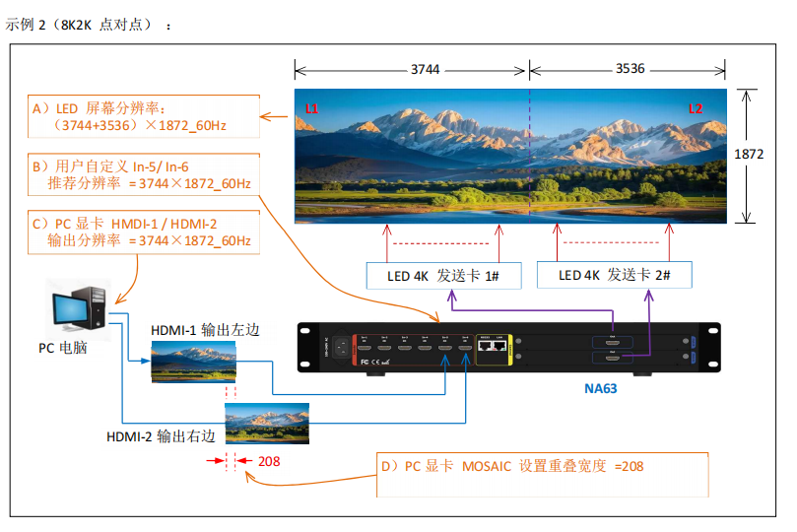Click the '3744' width dimension
This screenshot has height=532, width=797.
coord(425,70)
